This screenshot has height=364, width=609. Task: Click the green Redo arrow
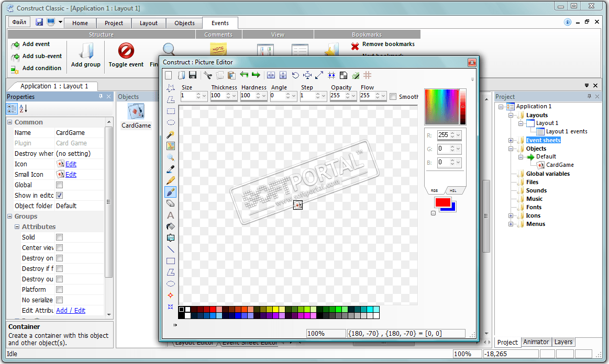256,74
